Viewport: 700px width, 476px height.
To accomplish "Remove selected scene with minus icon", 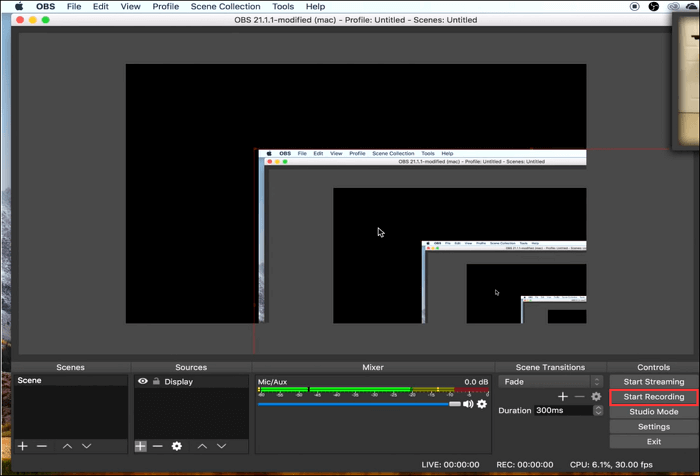I will (x=42, y=446).
